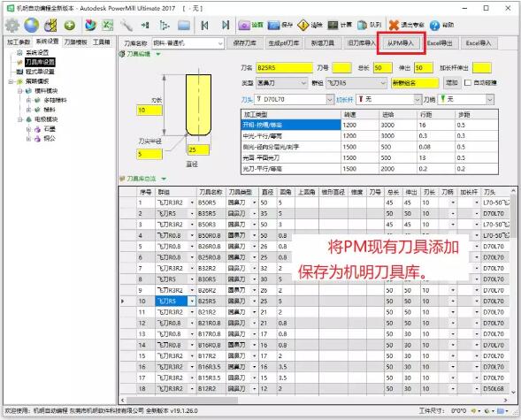Open the 类型 tool type dropdown
The width and height of the screenshot is (521, 420).
click(282, 83)
